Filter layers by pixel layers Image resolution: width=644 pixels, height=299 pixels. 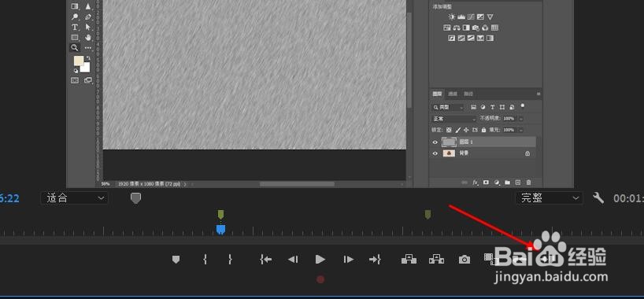coord(474,107)
